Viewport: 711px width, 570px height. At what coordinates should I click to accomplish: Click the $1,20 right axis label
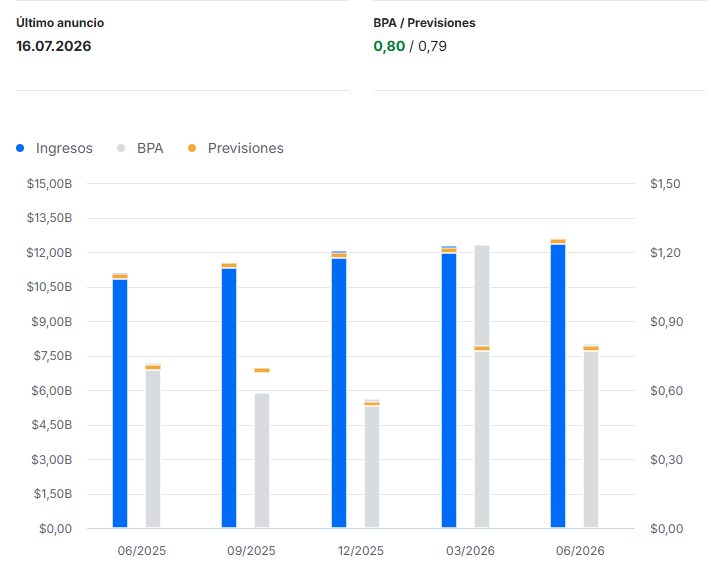tap(665, 253)
